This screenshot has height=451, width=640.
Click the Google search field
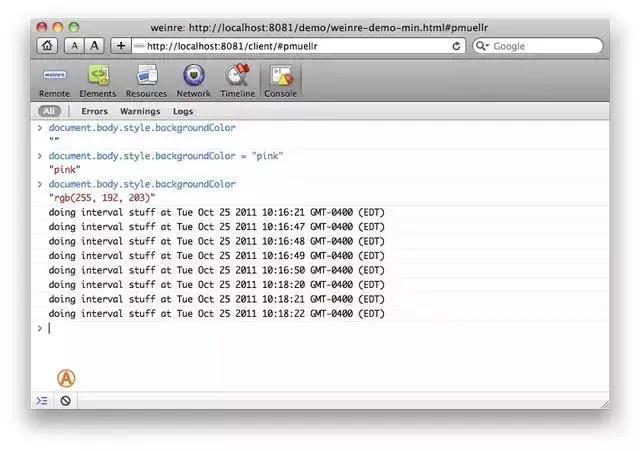tap(538, 46)
